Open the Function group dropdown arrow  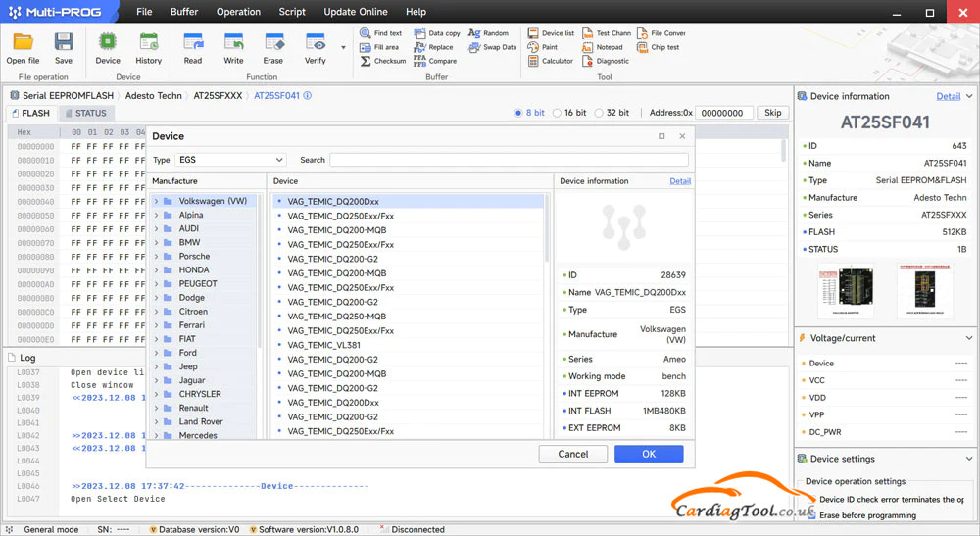coord(343,47)
